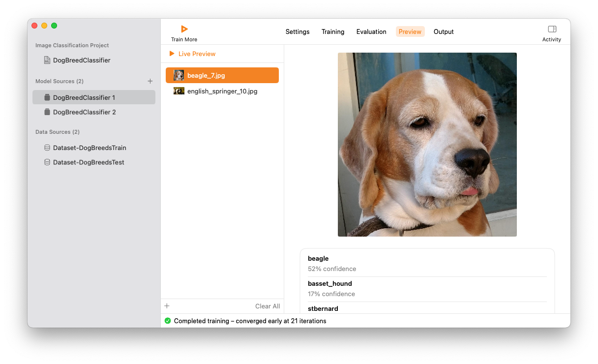Click the DogBreedClassifier 2 model icon
The width and height of the screenshot is (598, 364).
47,112
